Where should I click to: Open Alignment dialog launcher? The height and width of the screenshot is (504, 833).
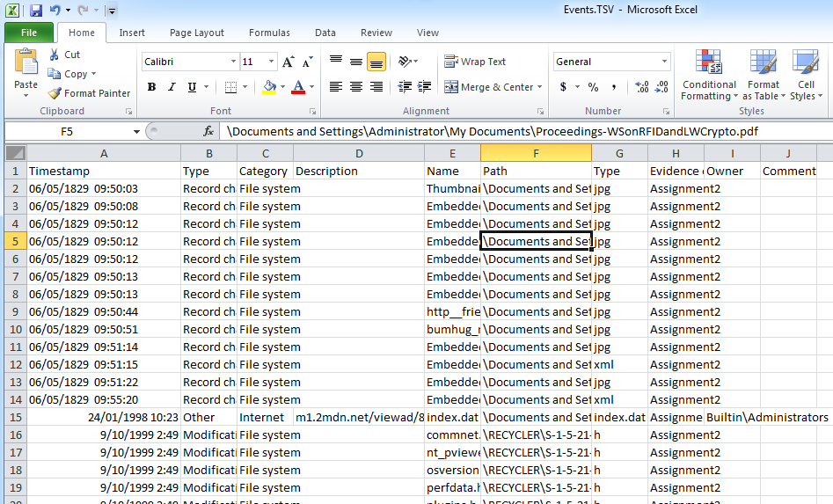point(540,112)
